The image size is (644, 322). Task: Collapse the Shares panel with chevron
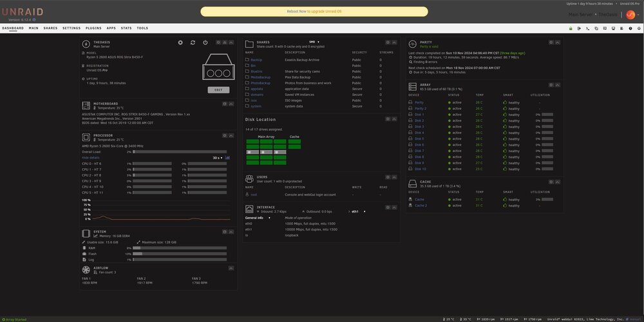point(394,43)
